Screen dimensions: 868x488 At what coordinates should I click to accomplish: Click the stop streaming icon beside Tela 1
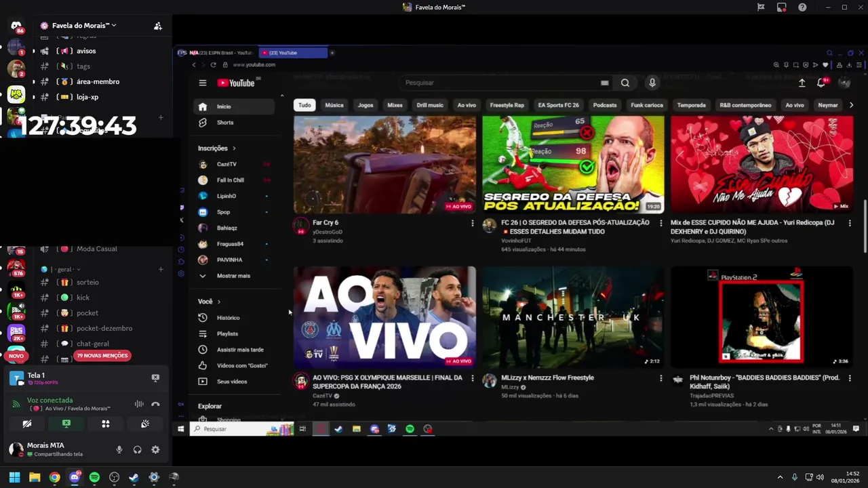[155, 378]
